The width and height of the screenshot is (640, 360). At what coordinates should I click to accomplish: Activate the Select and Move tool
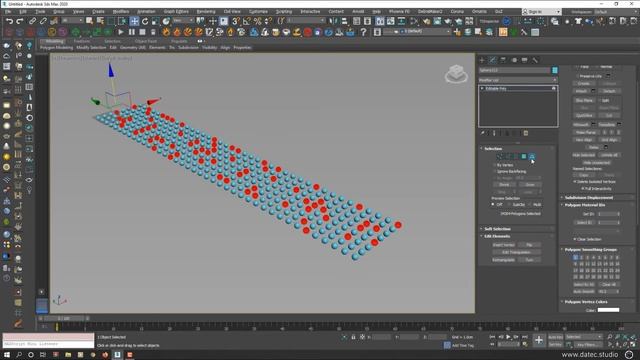[134, 21]
